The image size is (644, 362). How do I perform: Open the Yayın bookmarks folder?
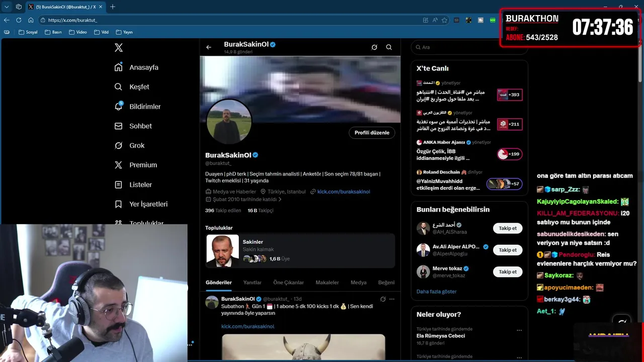(x=124, y=32)
